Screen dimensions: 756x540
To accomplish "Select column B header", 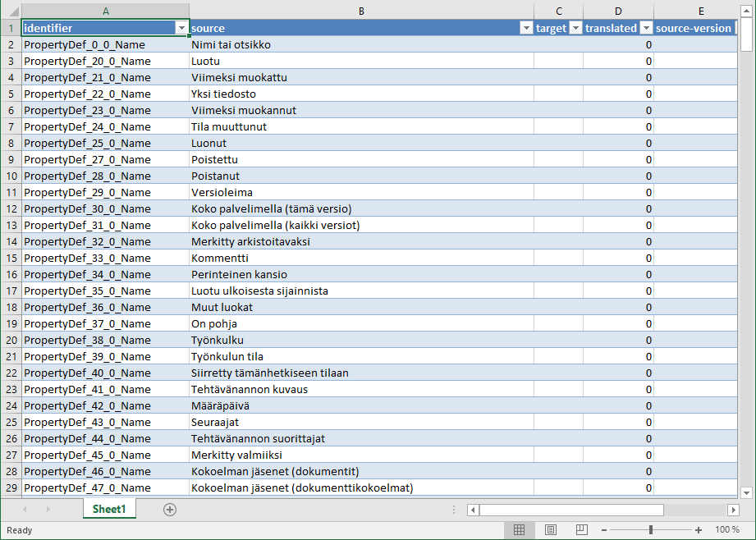I will point(361,11).
